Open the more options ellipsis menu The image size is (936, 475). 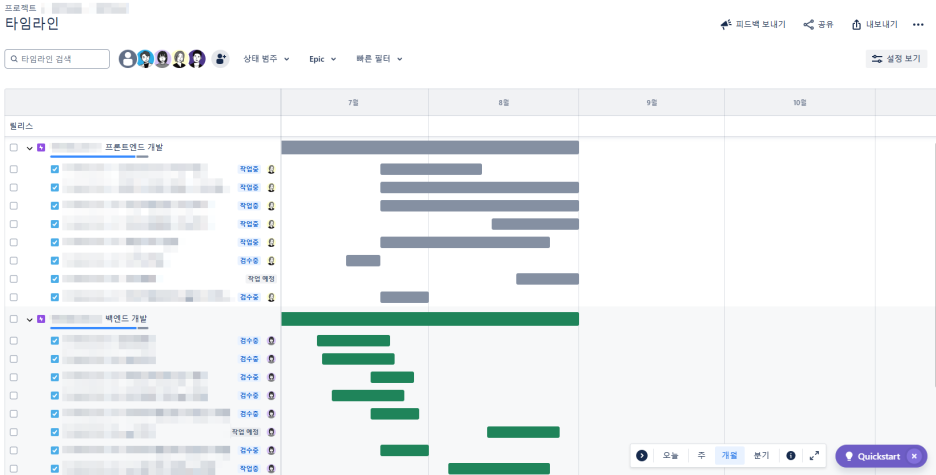click(918, 24)
